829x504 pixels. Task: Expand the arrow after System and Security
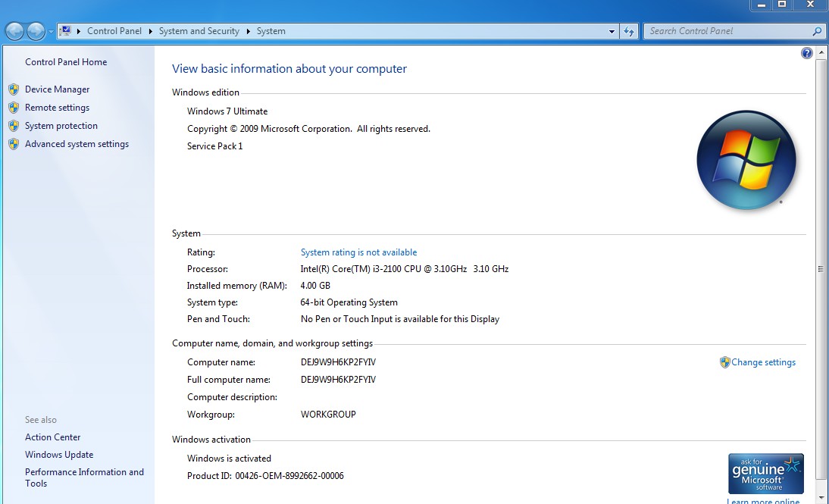tap(248, 31)
